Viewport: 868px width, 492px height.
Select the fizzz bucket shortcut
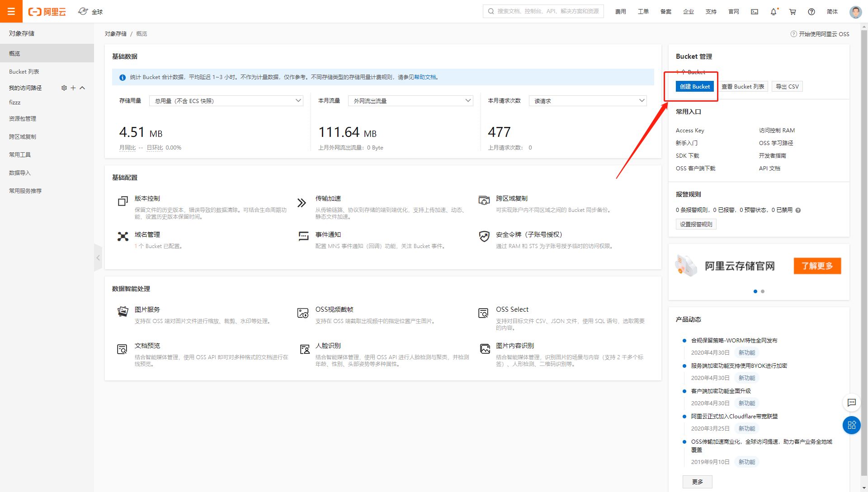click(15, 103)
